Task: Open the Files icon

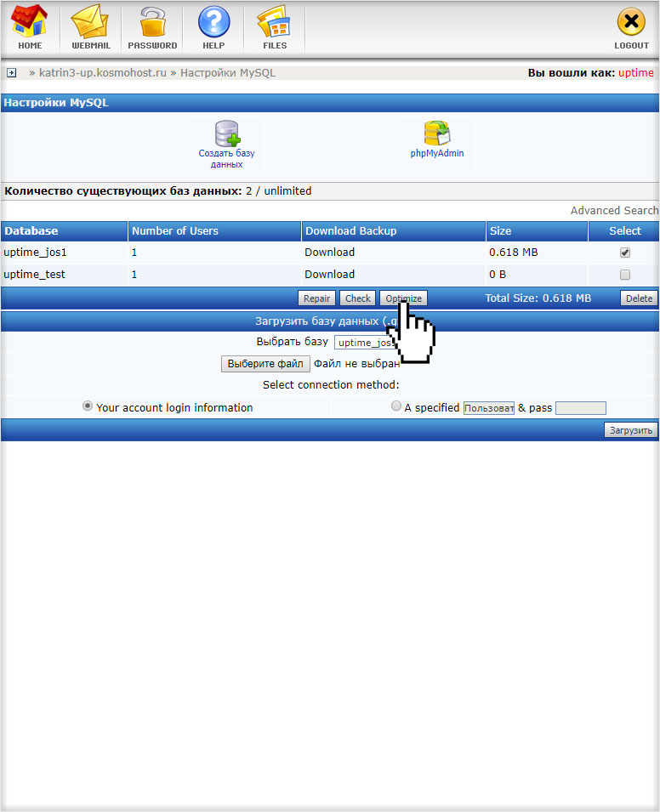Action: 274,22
